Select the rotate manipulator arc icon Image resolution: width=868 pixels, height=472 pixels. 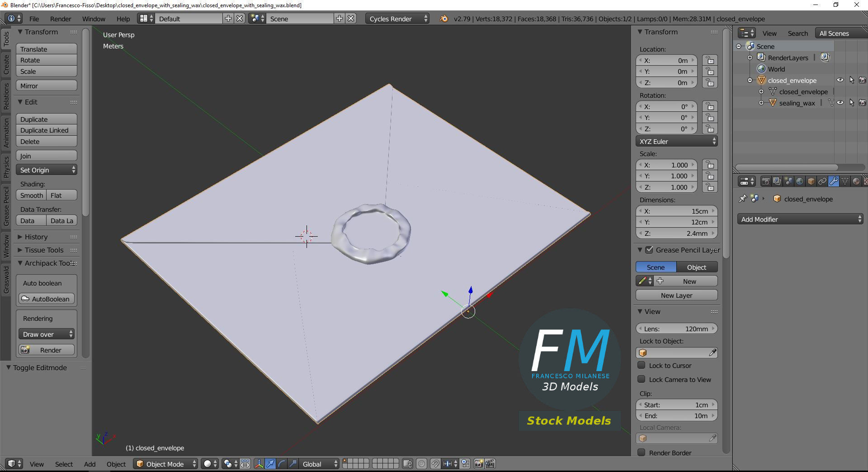click(x=282, y=464)
